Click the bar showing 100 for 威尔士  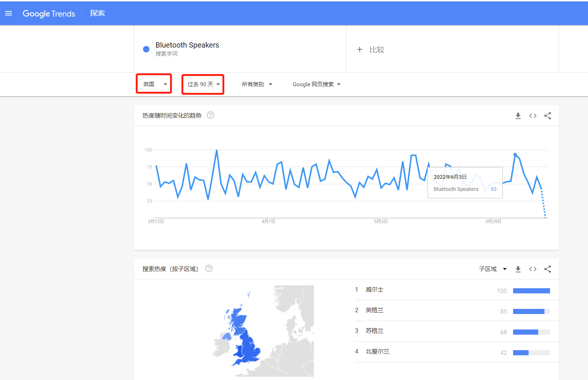point(532,291)
